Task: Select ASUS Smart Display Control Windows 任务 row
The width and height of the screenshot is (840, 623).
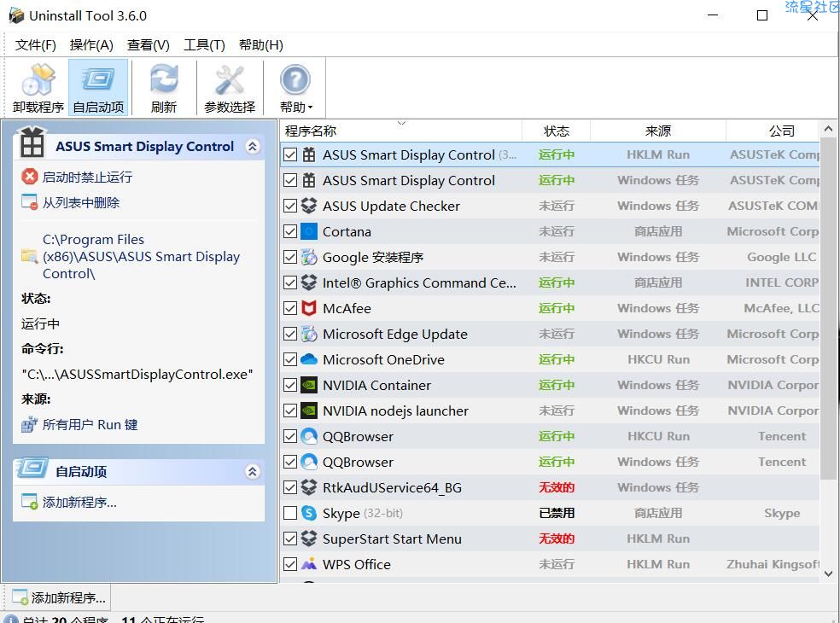Action: (550, 181)
